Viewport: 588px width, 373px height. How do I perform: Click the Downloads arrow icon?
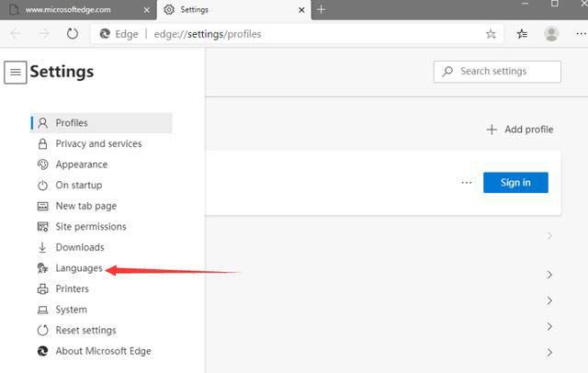(42, 247)
